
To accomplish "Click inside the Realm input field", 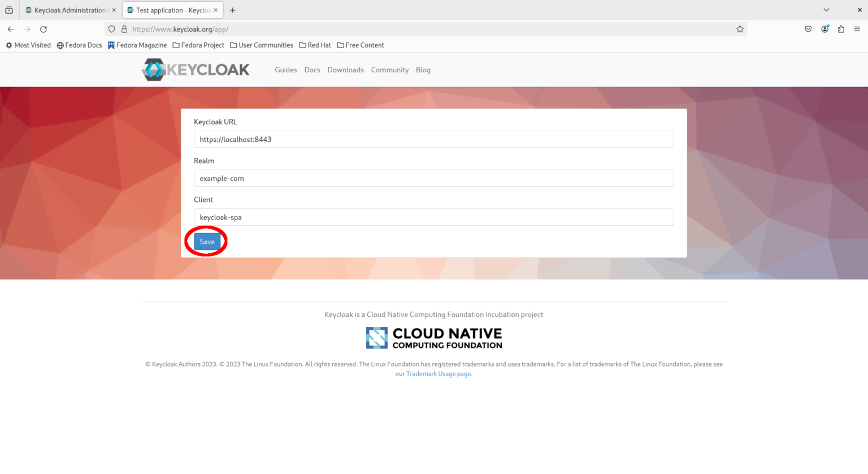I will (x=434, y=178).
